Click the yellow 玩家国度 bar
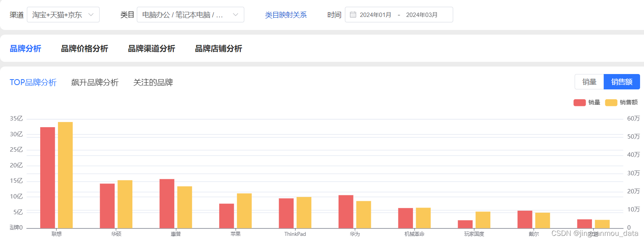Viewport: 644px width, 241px height. pos(483,220)
